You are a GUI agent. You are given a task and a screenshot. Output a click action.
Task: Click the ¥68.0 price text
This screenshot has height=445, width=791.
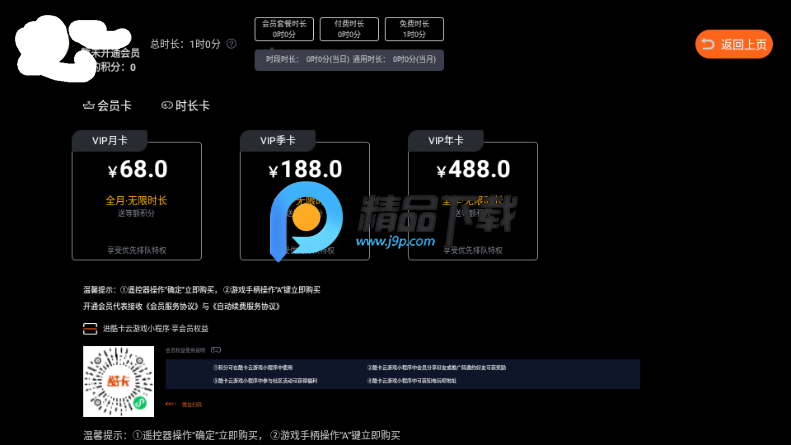click(137, 169)
